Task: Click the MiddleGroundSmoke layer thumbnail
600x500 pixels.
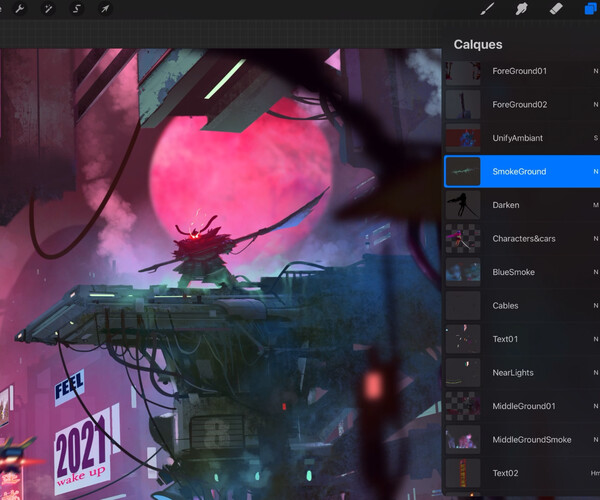Action: 463,440
